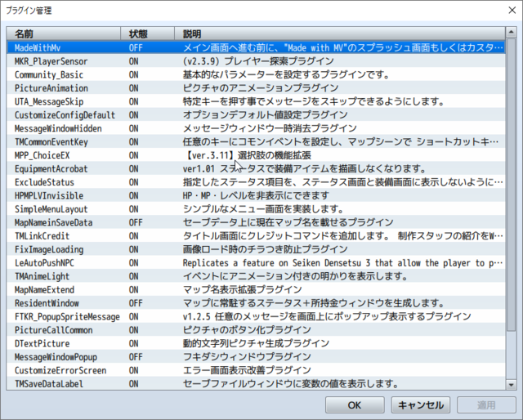Screen dimensions: 523x420
Task: Sort by the 状態 column header
Action: point(147,34)
